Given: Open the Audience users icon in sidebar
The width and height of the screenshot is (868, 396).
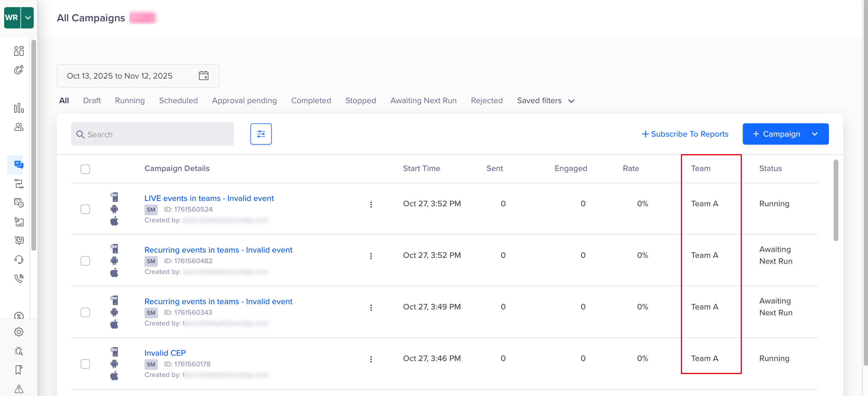Looking at the screenshot, I should (19, 127).
